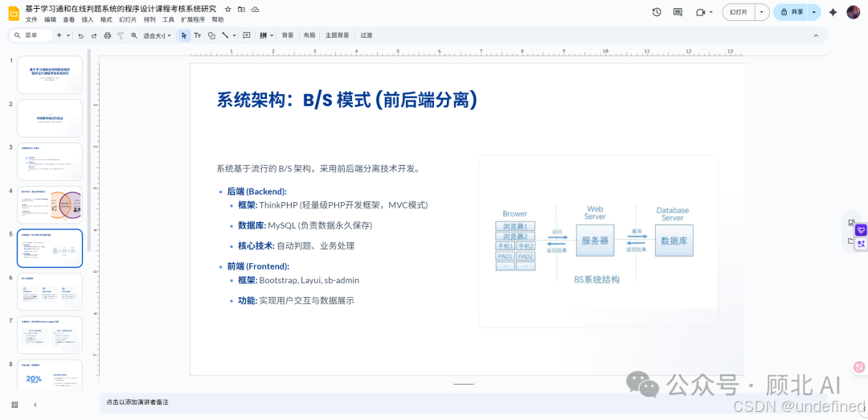Open the 查看 menu
This screenshot has width=868, height=420.
pyautogui.click(x=68, y=20)
